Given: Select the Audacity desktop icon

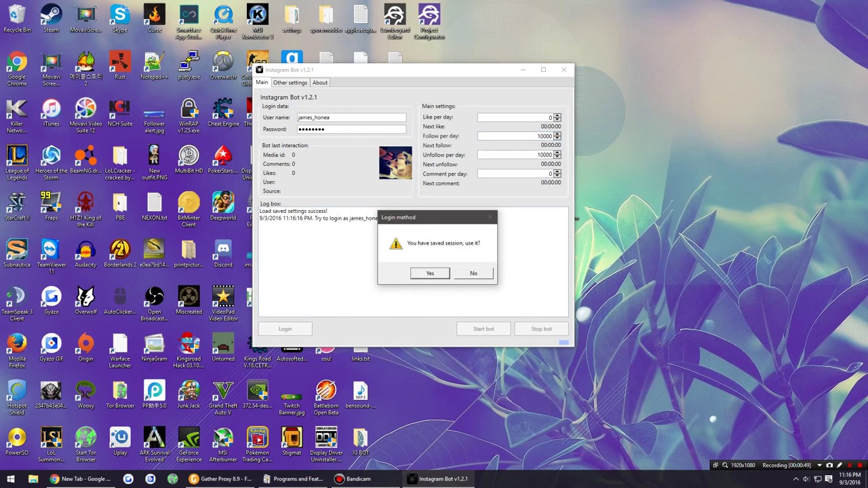Looking at the screenshot, I should click(x=85, y=253).
